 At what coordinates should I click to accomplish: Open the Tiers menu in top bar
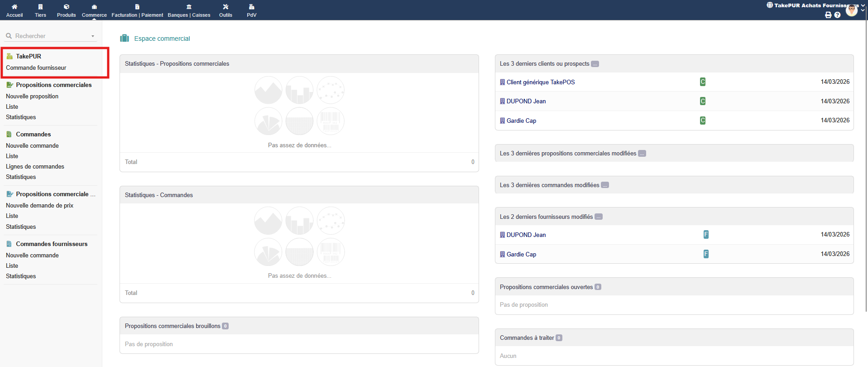pos(40,10)
